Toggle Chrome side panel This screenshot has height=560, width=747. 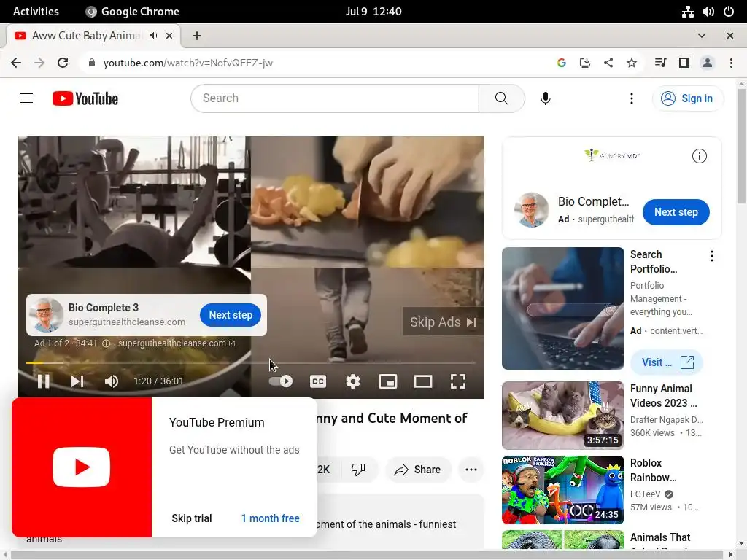pos(684,63)
